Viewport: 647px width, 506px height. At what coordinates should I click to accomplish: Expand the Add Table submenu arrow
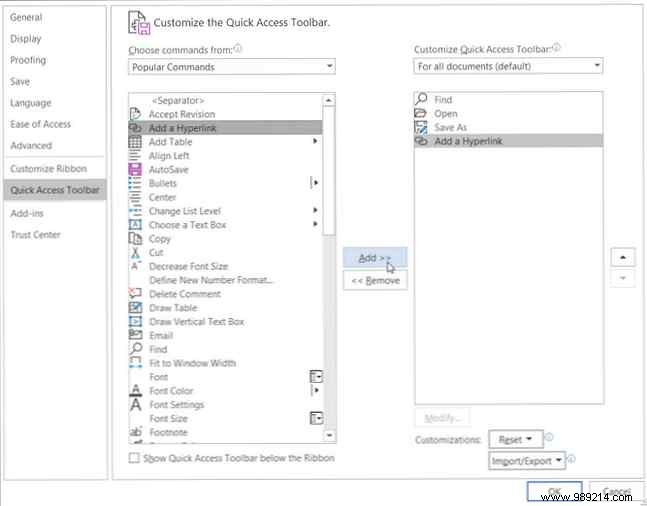(x=315, y=141)
